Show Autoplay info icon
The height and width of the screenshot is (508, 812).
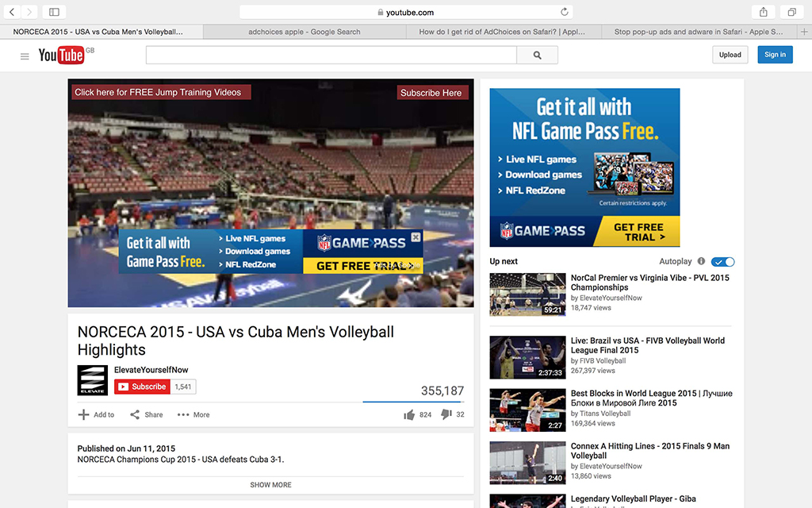(x=701, y=261)
